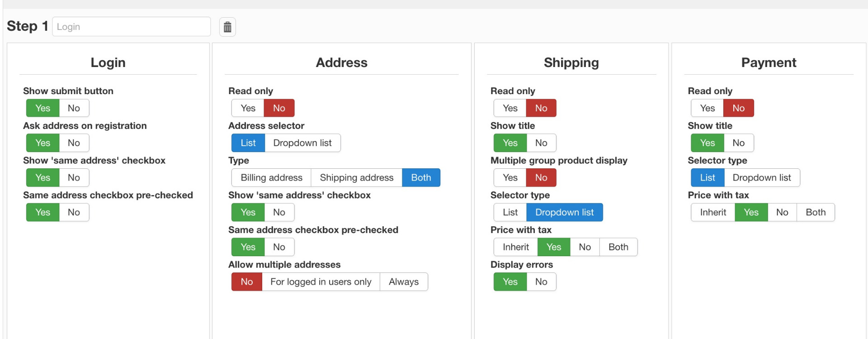Set 'Allow multiple addresses' to Always
Viewport: 868px width, 339px height.
(403, 282)
